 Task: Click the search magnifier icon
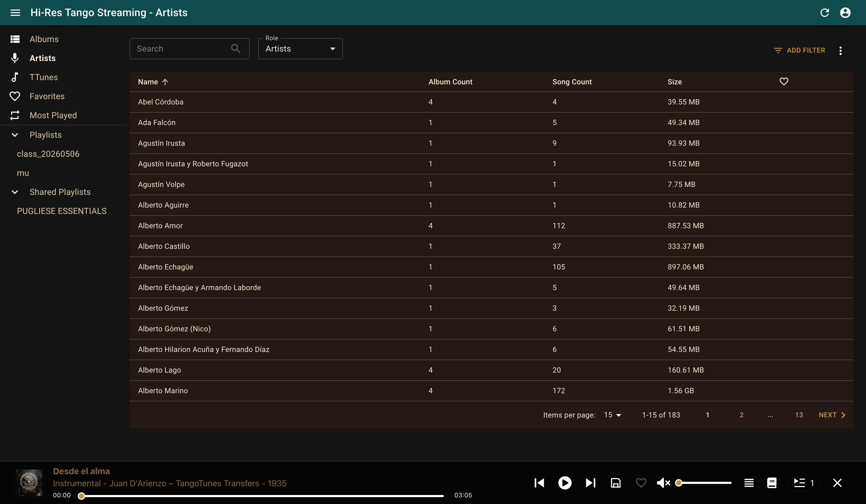coord(235,48)
